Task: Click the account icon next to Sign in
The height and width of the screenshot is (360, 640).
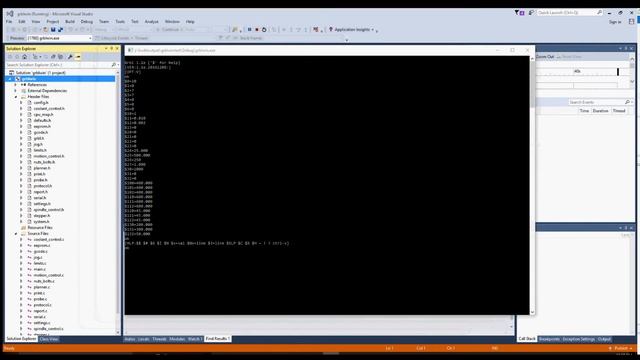Action: click(x=631, y=22)
